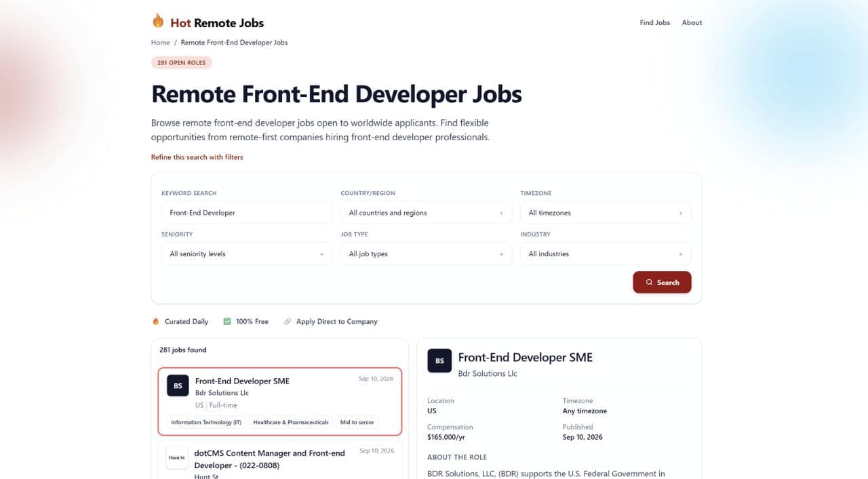Click the flame logo icon
The height and width of the screenshot is (479, 868).
158,22
